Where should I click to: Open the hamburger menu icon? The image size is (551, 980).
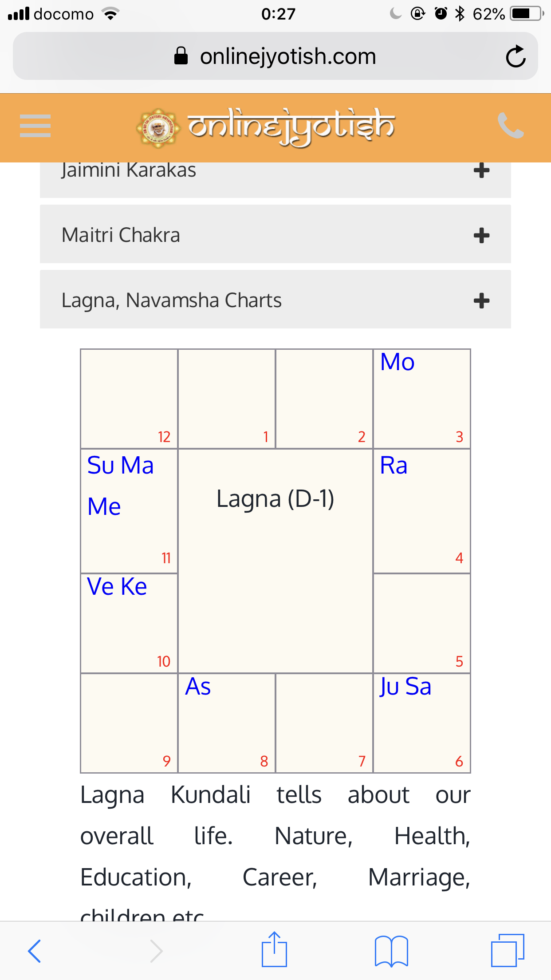[35, 126]
